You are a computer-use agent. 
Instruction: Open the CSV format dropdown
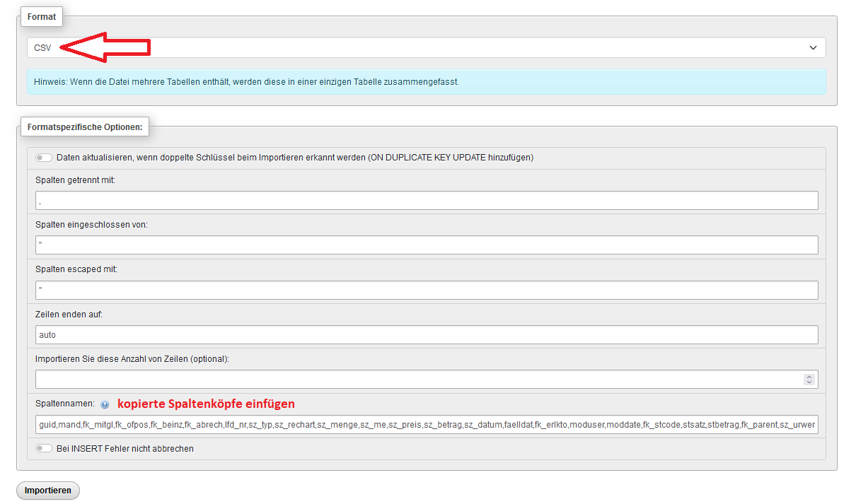(426, 47)
